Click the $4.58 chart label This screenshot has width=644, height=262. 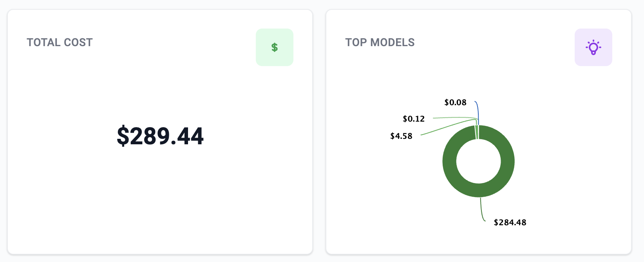coord(401,136)
